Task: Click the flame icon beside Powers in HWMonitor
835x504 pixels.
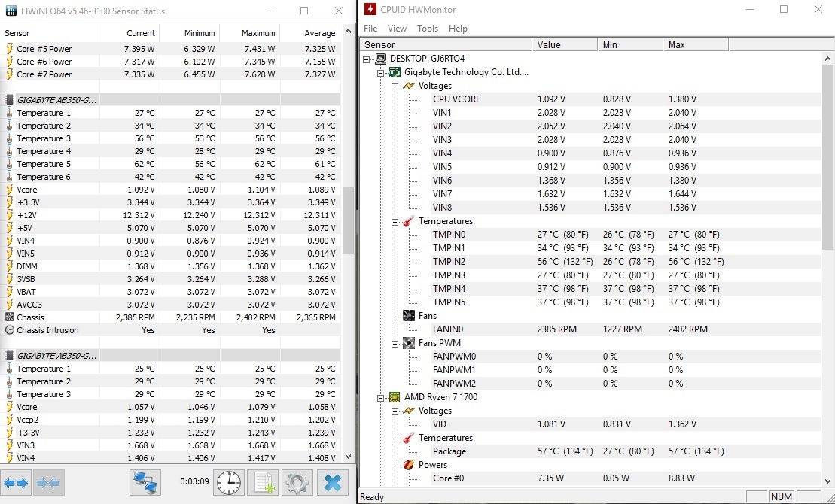Action: 408,465
